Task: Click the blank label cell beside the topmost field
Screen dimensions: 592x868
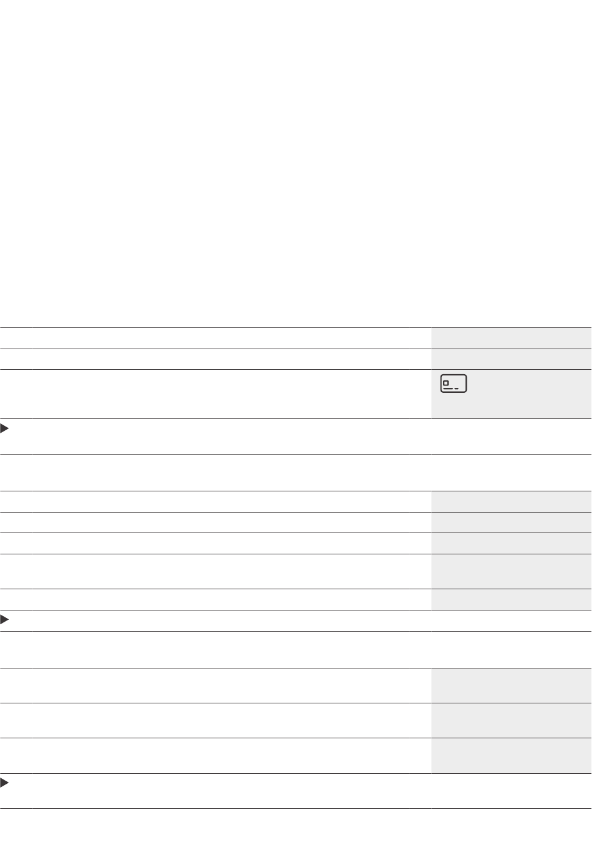Action: point(215,338)
